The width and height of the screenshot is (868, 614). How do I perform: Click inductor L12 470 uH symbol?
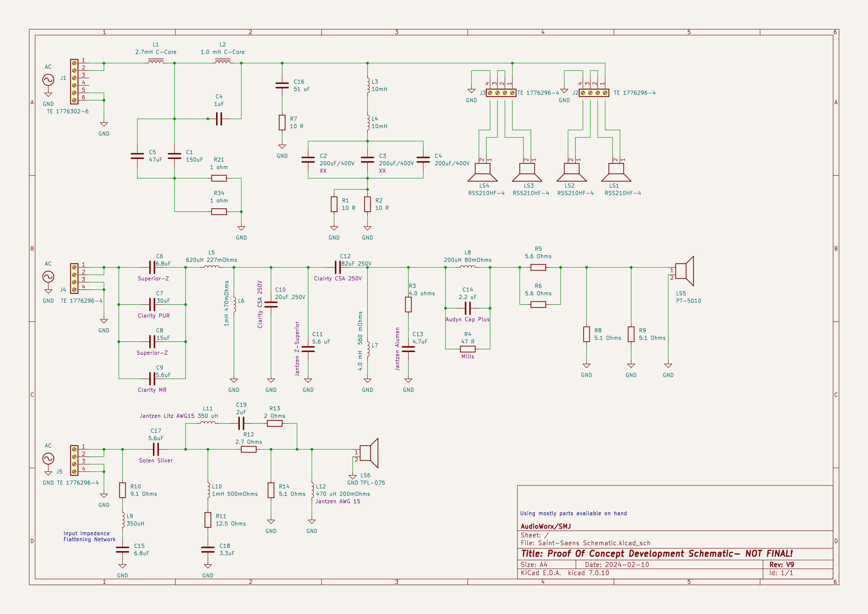pyautogui.click(x=313, y=490)
